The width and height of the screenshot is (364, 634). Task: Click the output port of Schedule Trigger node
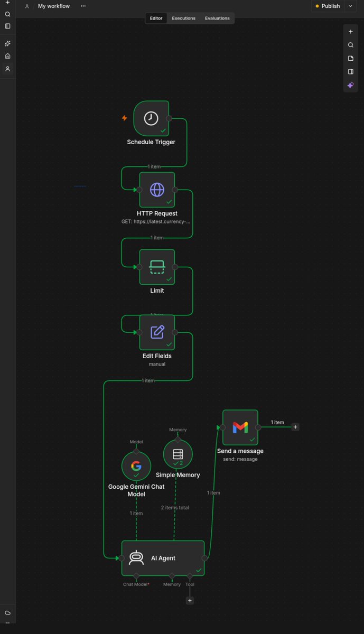[x=169, y=118]
